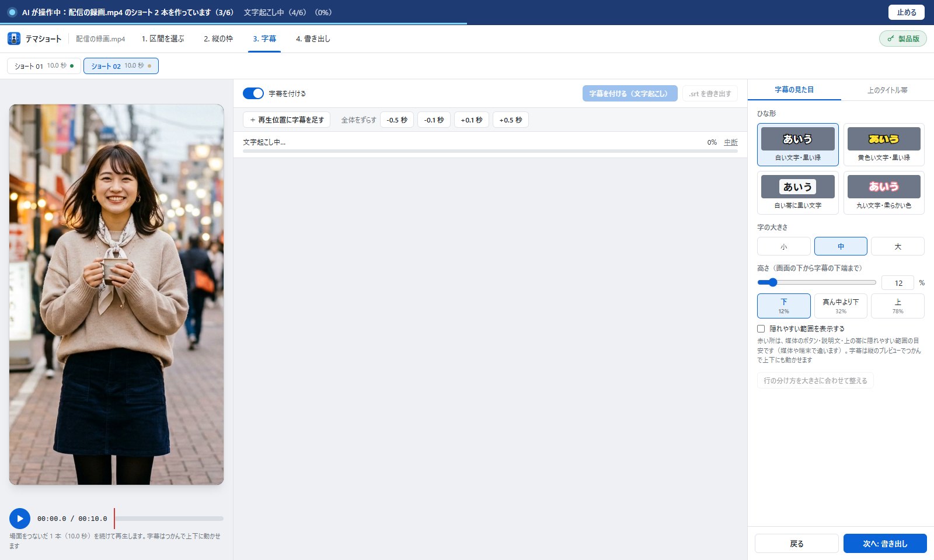The height and width of the screenshot is (560, 934).
Task: Set font size to 大
Action: [898, 246]
